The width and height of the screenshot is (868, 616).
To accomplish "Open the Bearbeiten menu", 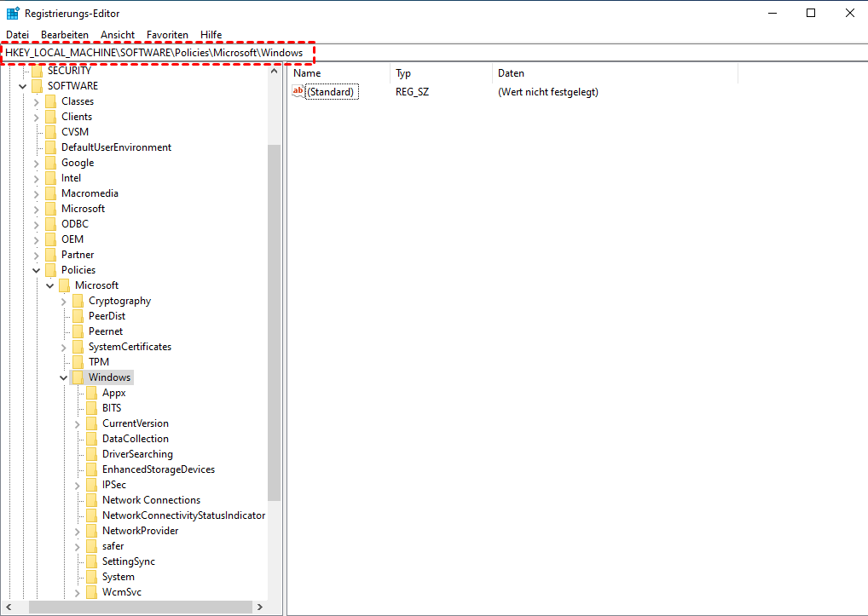I will [x=65, y=35].
